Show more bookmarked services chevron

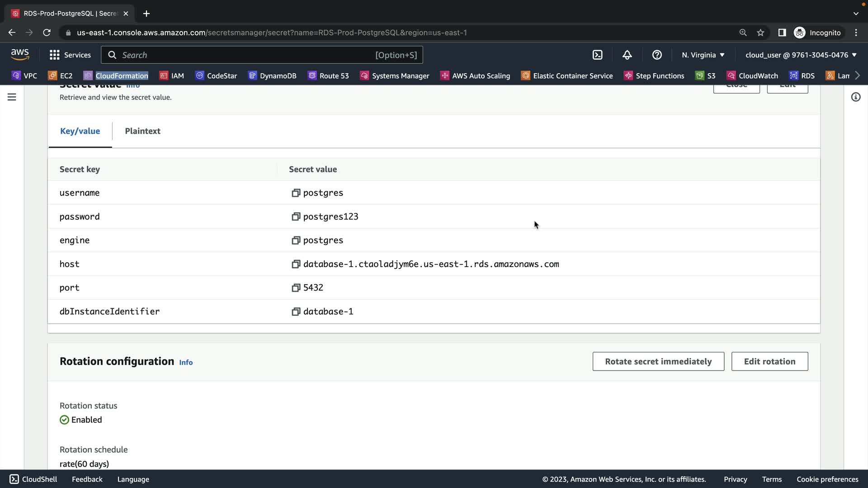pos(858,75)
